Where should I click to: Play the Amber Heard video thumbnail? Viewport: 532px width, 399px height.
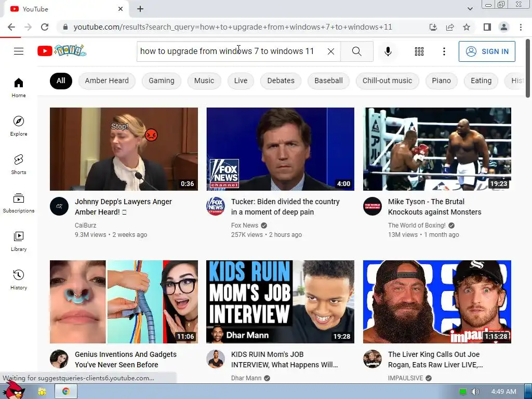click(124, 149)
